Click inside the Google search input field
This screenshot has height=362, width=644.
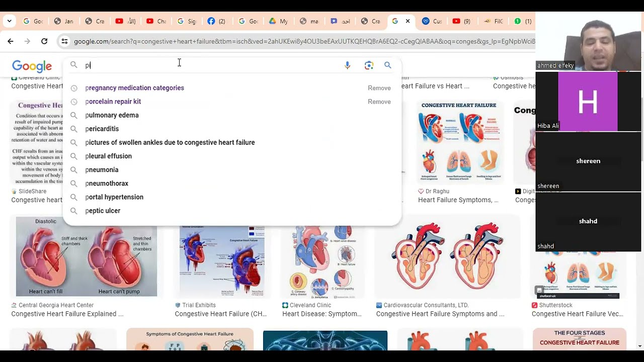211,65
